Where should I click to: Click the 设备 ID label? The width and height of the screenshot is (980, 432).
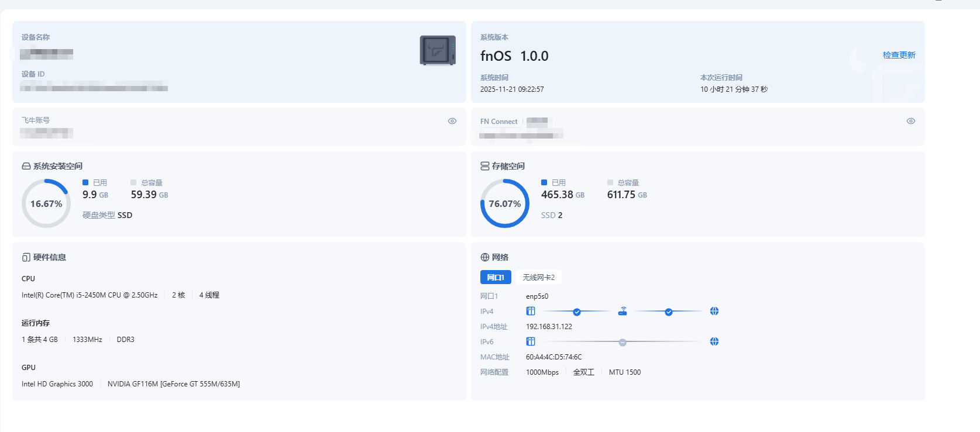pos(33,74)
